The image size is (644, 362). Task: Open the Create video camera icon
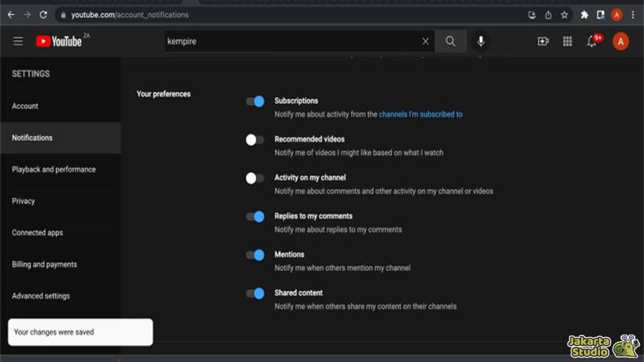point(543,41)
